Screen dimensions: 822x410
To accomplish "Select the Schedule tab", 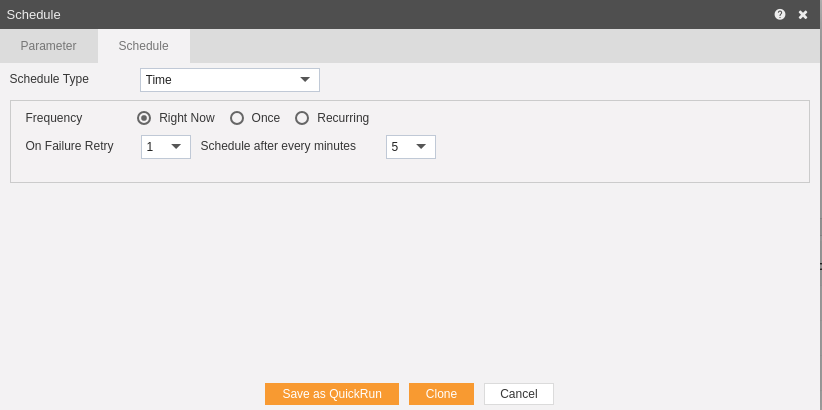I will (x=144, y=46).
